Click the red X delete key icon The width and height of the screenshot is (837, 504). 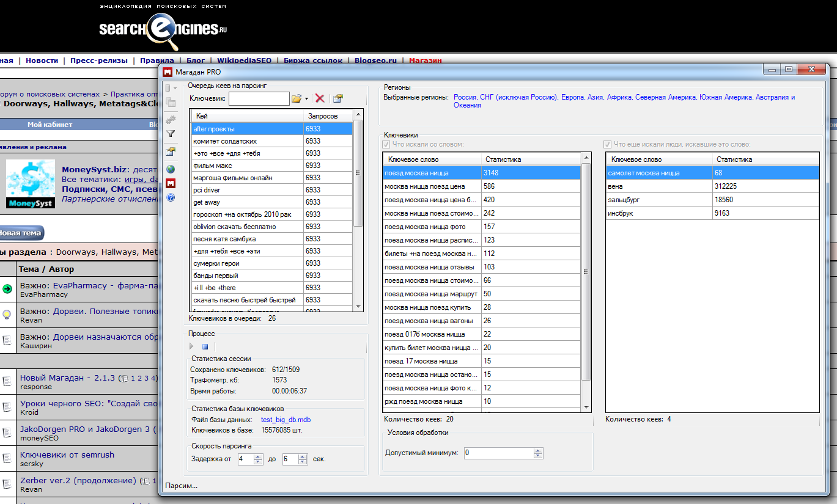pyautogui.click(x=319, y=98)
